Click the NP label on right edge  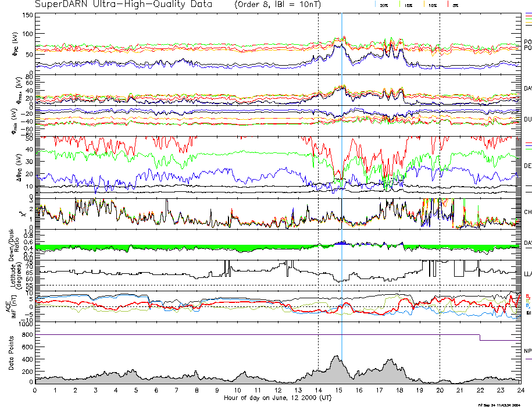tap(527, 352)
